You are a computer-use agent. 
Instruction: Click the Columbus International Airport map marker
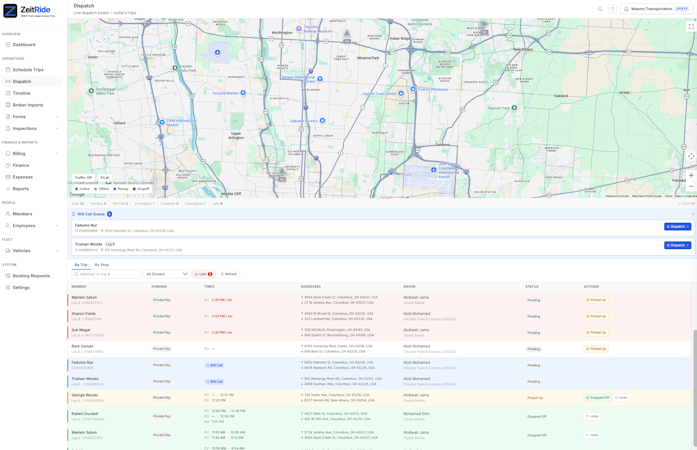tap(433, 169)
